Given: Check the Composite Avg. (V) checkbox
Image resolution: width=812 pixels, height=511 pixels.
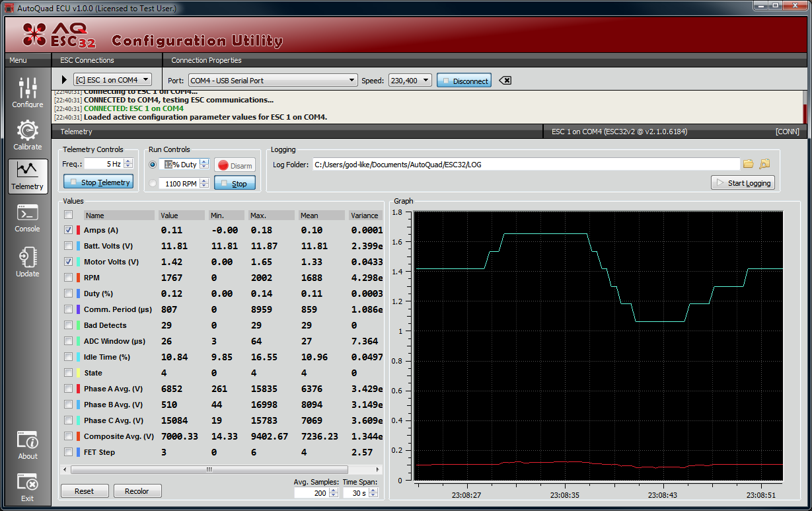Looking at the screenshot, I should pos(69,436).
